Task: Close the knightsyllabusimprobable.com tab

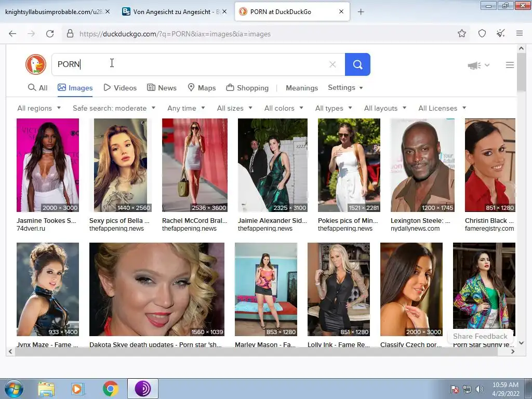Action: [x=108, y=11]
